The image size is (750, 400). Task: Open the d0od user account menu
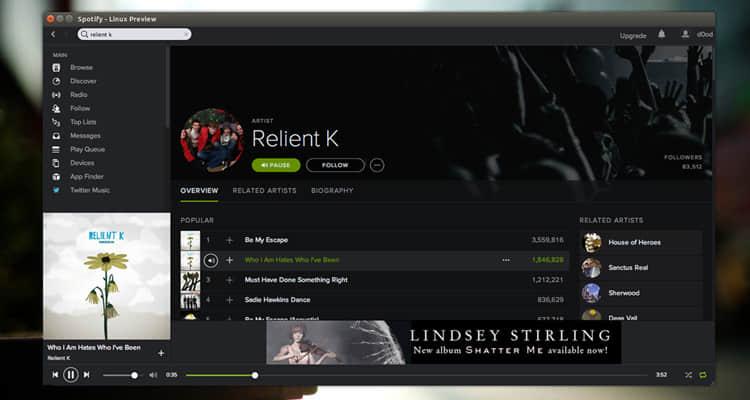pos(698,34)
